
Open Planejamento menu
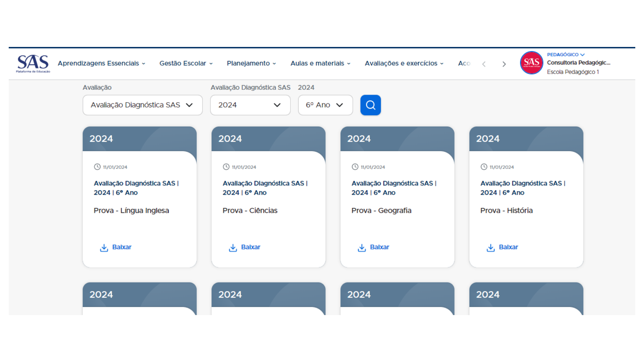251,63
